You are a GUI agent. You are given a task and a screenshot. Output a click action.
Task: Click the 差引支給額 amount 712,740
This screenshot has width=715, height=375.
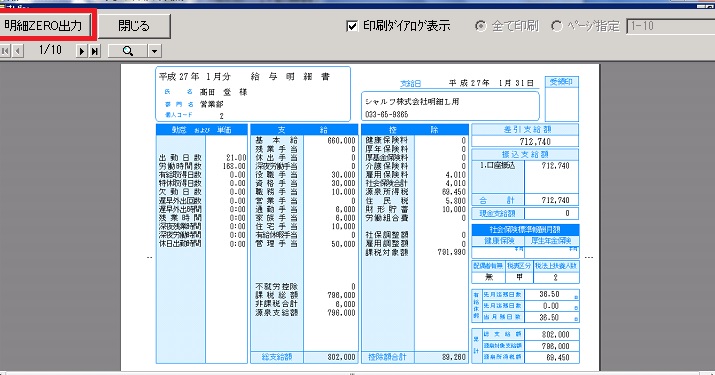point(534,141)
